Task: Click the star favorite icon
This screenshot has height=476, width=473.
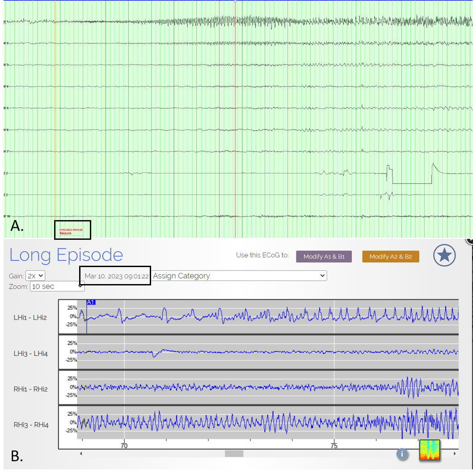Action: coord(444,255)
